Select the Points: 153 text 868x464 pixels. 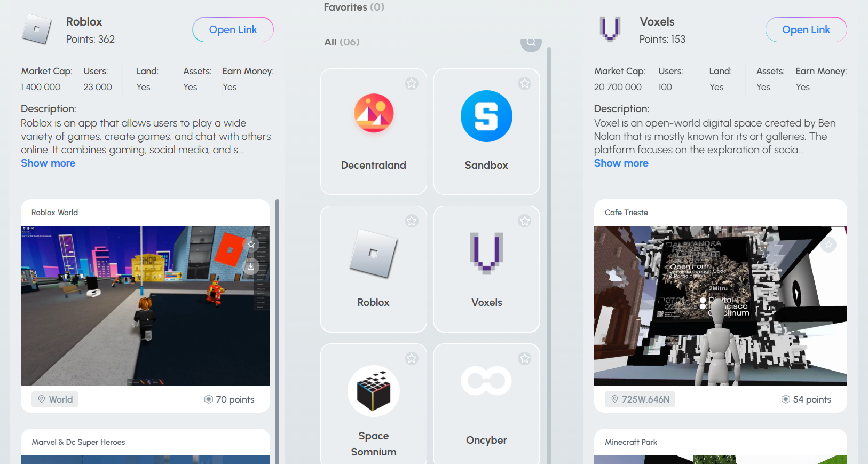click(662, 39)
